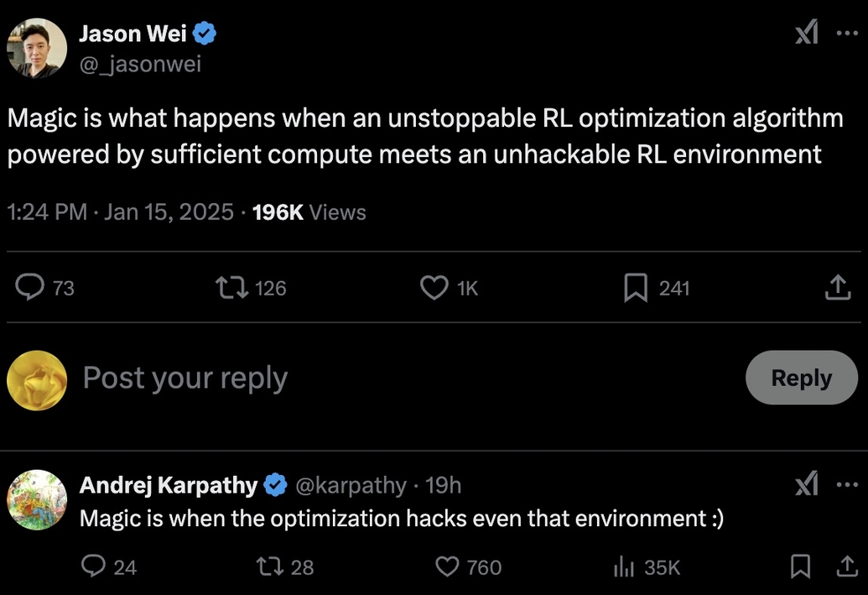Open more options on Karpathy's reply
The height and width of the screenshot is (595, 868).
click(847, 484)
